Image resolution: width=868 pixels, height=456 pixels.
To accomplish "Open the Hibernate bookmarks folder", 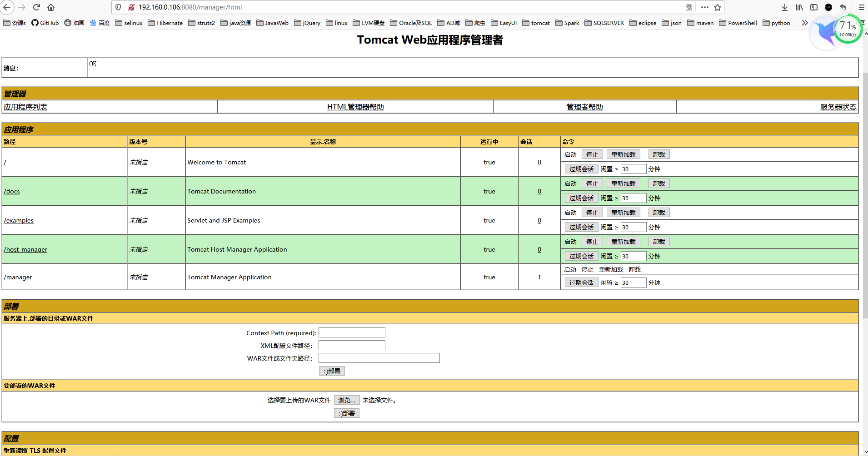I will pos(165,23).
